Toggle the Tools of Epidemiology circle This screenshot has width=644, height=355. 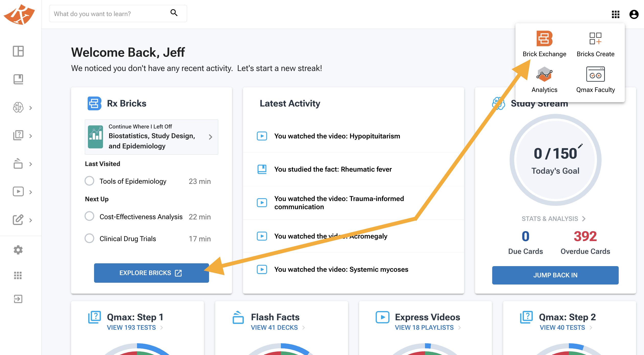[89, 181]
